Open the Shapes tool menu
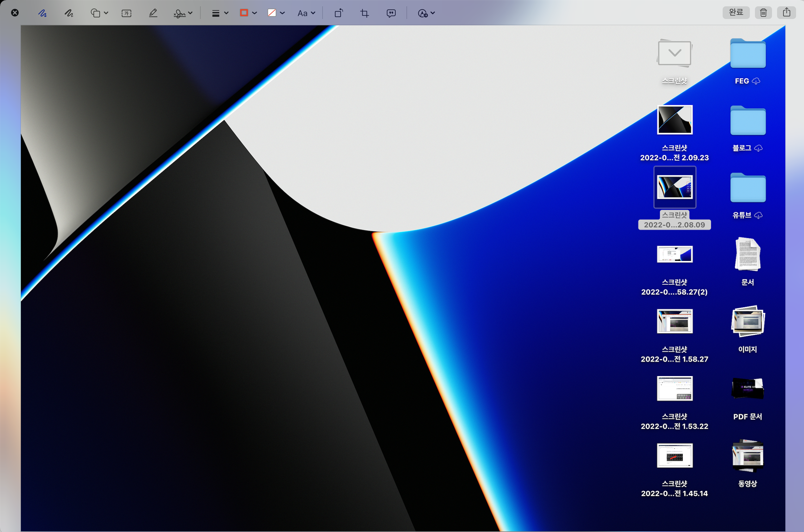This screenshot has width=804, height=532. (99, 13)
